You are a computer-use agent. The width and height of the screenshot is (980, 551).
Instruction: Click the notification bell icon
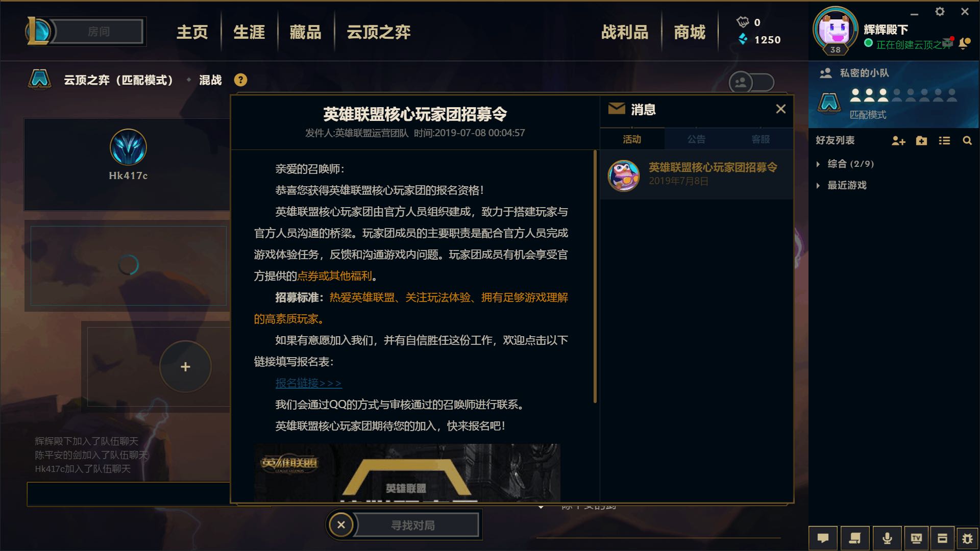pos(964,44)
